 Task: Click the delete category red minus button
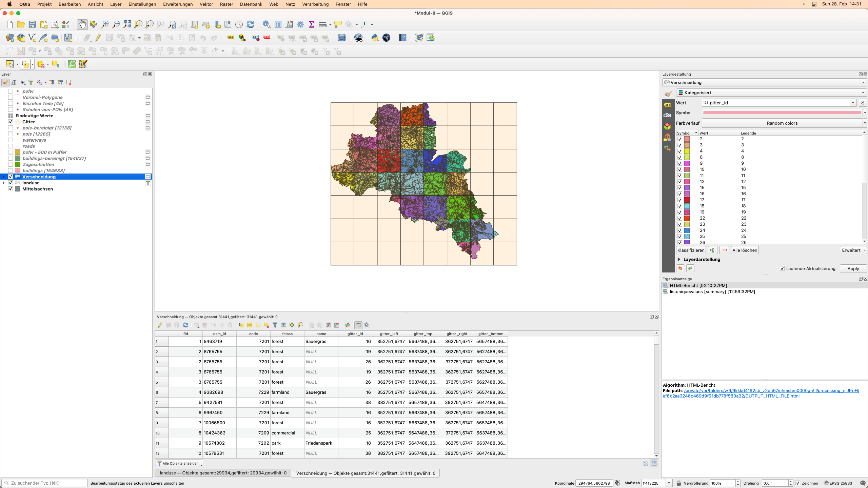point(724,250)
